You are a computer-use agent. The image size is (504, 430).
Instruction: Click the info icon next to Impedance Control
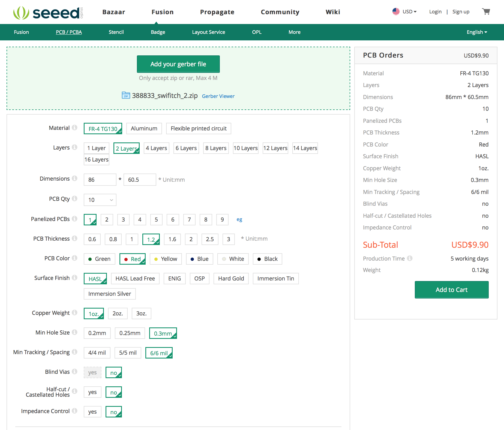pos(74,411)
